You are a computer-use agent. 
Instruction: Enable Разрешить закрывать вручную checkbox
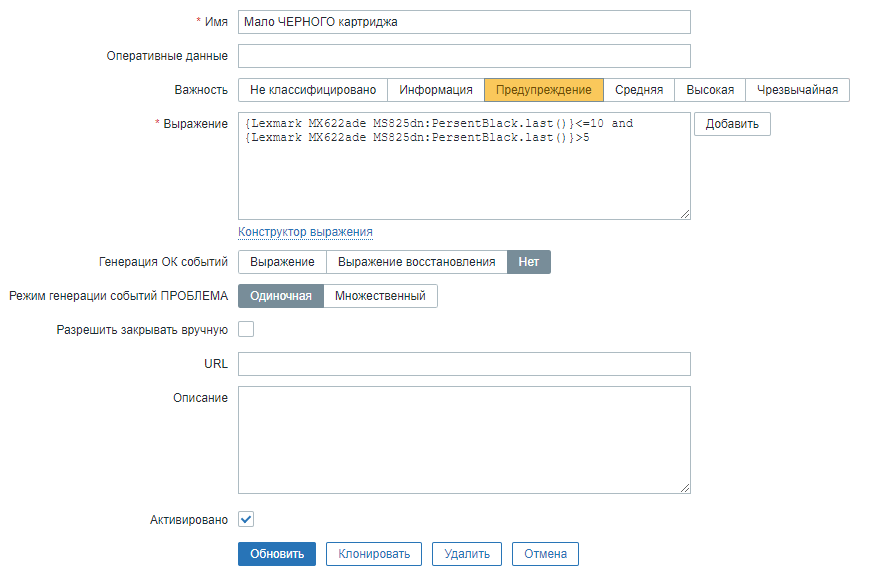pos(246,329)
